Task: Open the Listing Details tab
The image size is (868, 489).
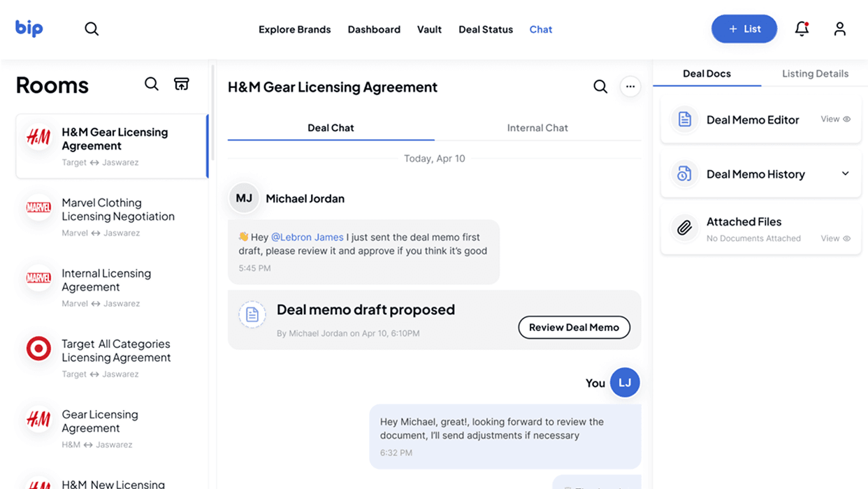Action: [x=815, y=73]
